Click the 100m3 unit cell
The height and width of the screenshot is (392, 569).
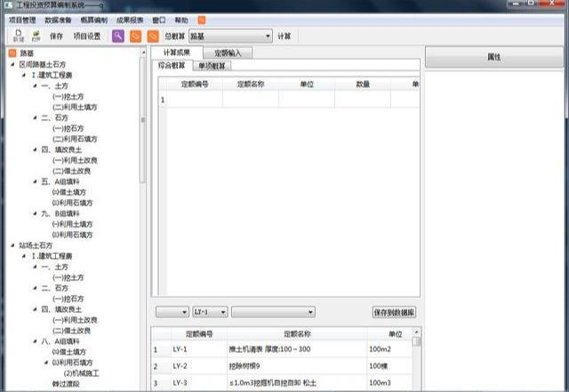[x=389, y=382]
